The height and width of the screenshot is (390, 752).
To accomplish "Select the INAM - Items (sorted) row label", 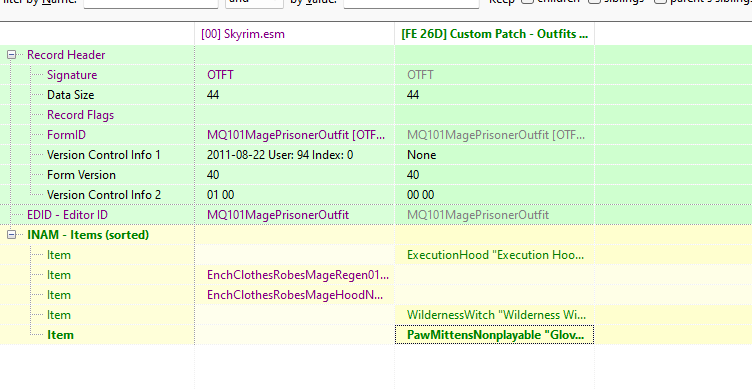I will coord(88,235).
